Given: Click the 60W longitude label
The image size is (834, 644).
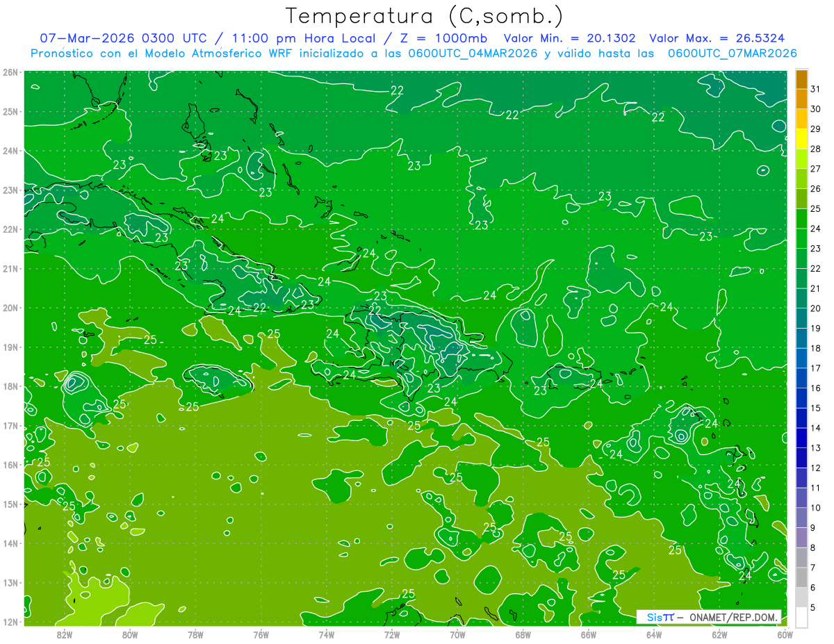Looking at the screenshot, I should [x=785, y=634].
